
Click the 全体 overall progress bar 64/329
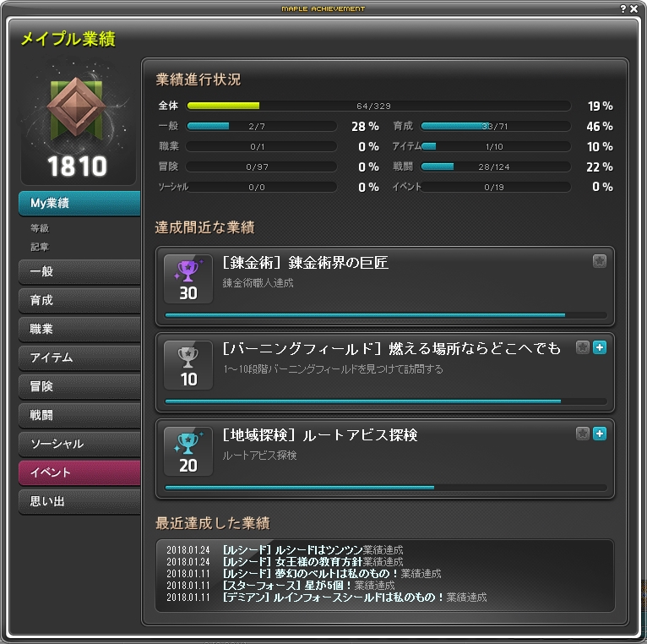[x=378, y=106]
